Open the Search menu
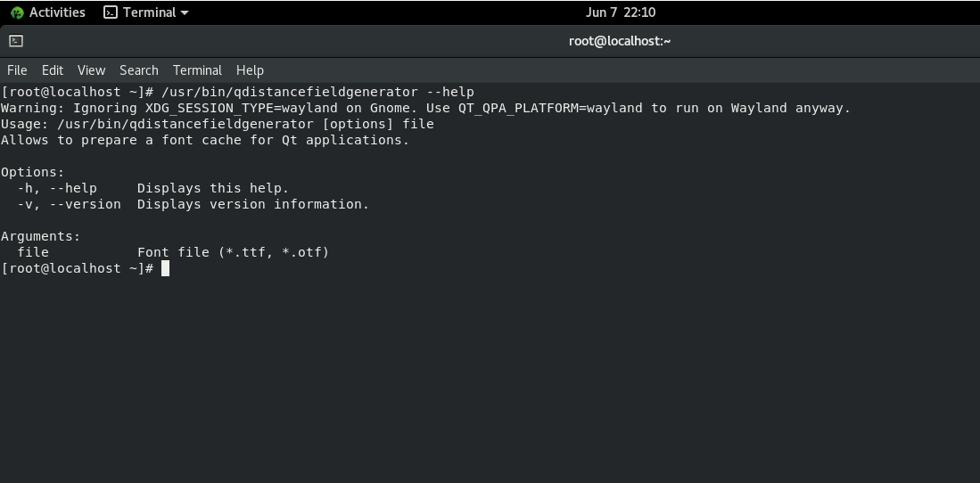The width and height of the screenshot is (980, 483). (139, 70)
